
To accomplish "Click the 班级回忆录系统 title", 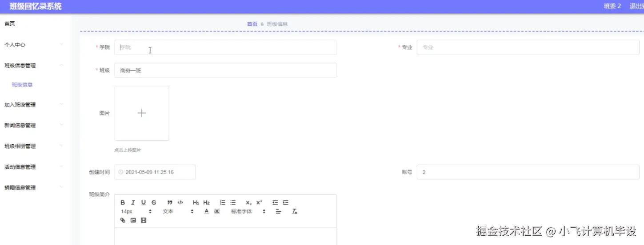I will click(x=36, y=6).
